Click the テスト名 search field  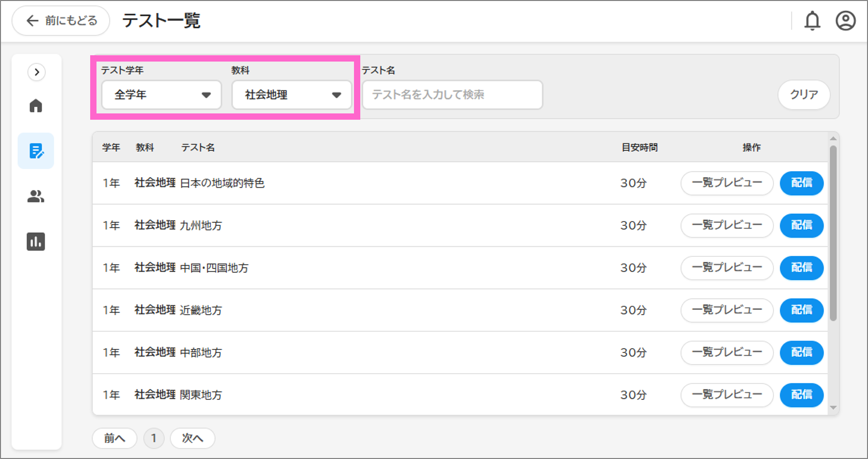452,95
